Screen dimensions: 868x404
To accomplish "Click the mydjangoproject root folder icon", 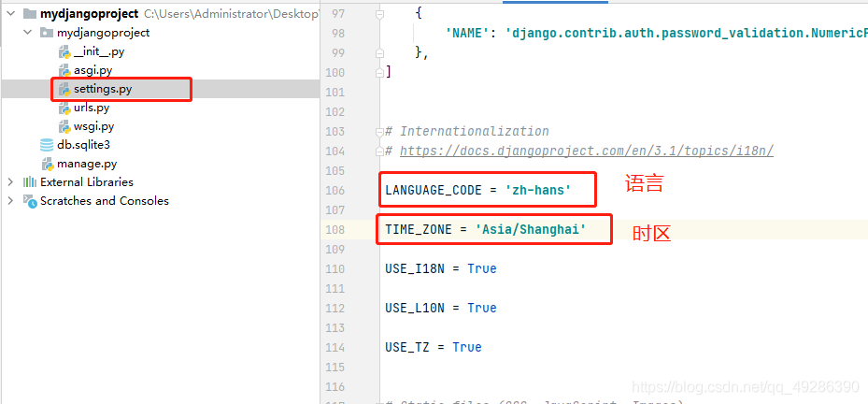I will (30, 14).
